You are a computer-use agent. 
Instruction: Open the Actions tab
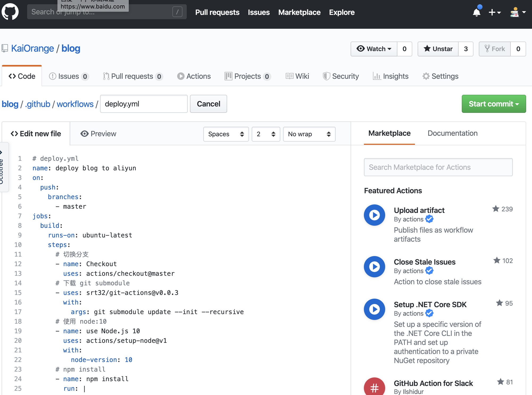pyautogui.click(x=194, y=76)
